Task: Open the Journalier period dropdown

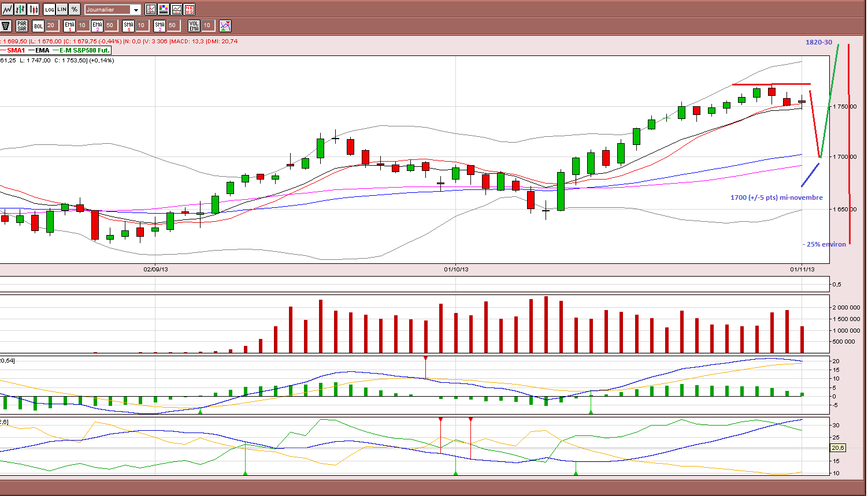Action: coord(113,10)
